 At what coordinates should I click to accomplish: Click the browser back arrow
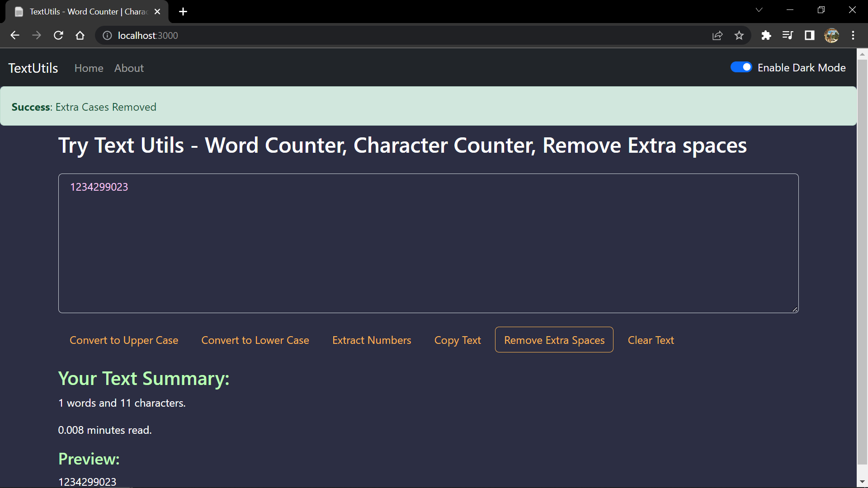15,35
